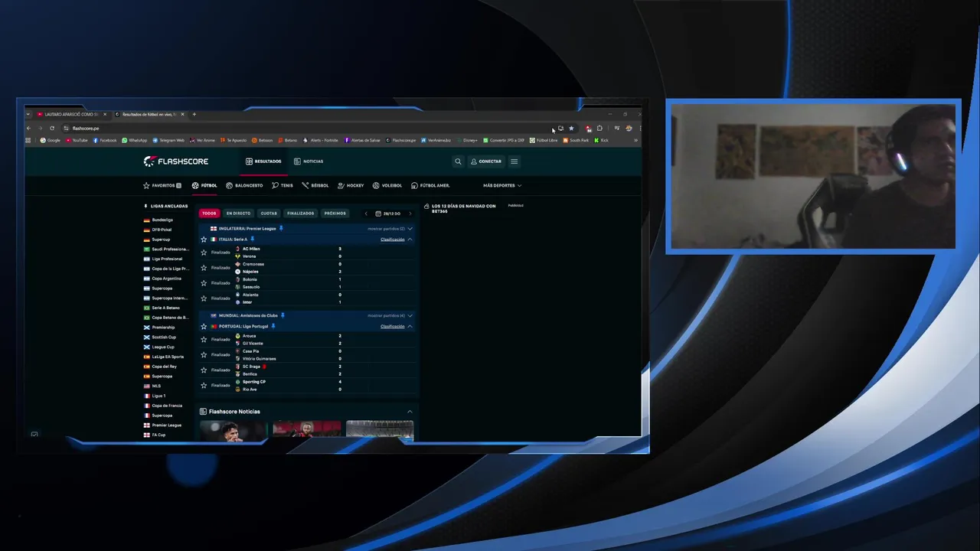Viewport: 980px width, 551px height.
Task: Open the hamburger menu beside Conectar
Action: (x=514, y=161)
